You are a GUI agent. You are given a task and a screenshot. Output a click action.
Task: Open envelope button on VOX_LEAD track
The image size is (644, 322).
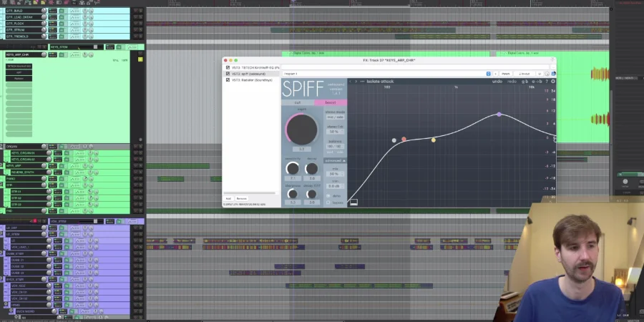click(x=80, y=248)
